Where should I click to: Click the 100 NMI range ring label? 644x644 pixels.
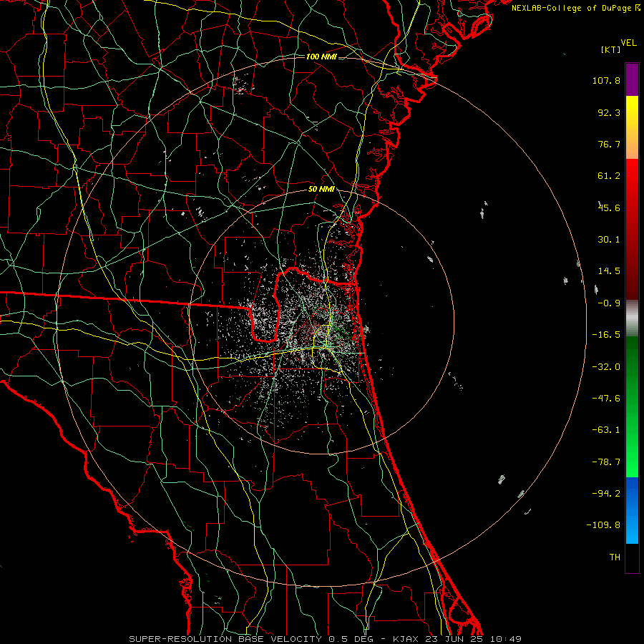click(x=321, y=57)
